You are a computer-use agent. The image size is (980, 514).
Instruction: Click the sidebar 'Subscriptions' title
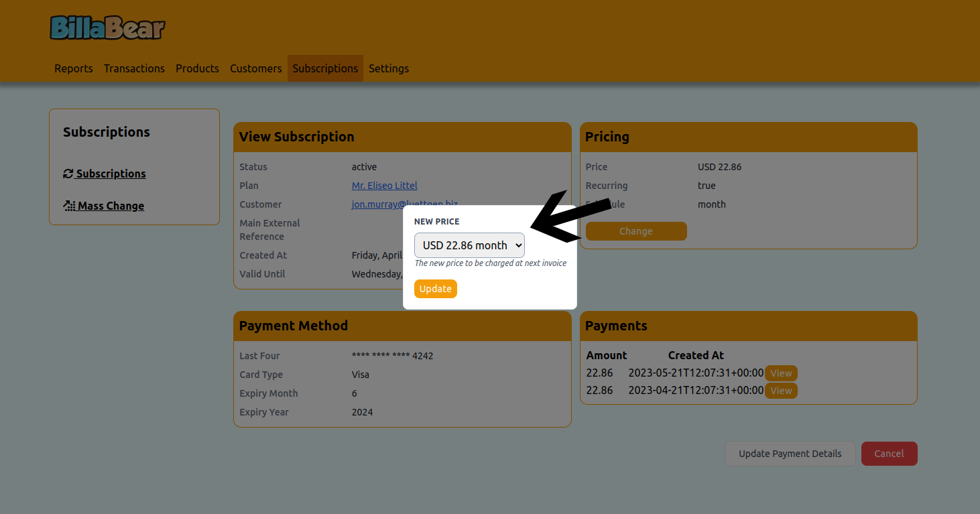(107, 132)
